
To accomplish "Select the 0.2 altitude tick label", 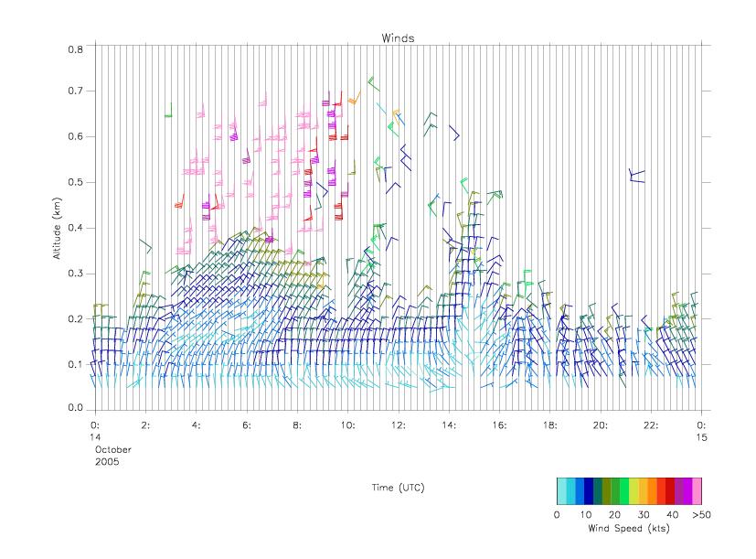I will (75, 318).
